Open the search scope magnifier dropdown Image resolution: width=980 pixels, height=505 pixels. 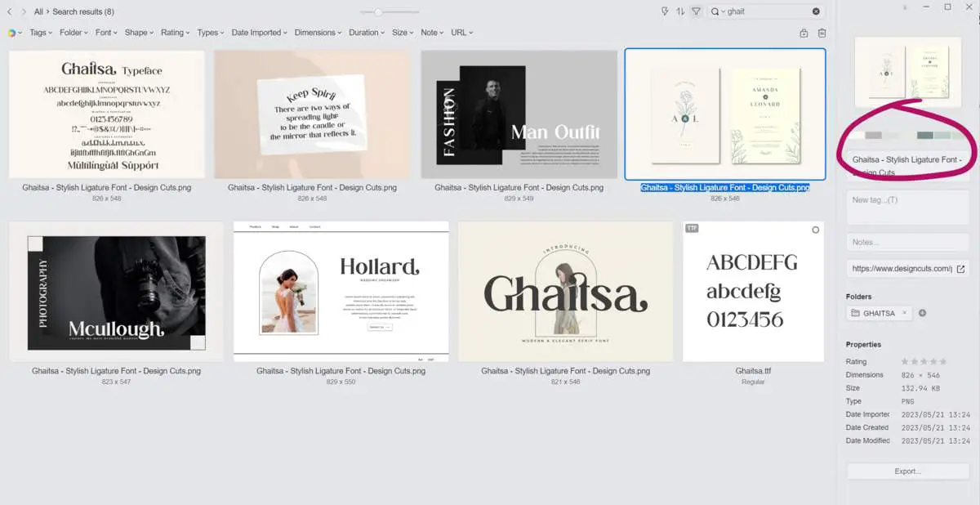[718, 11]
